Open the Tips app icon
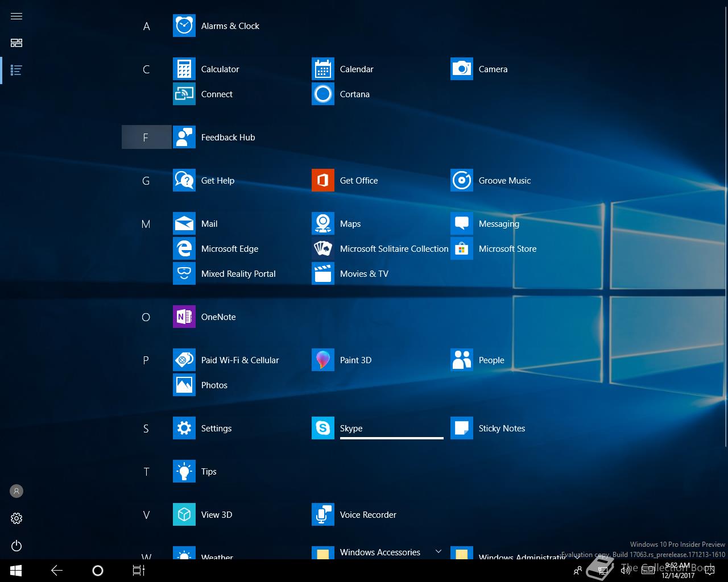Screen dimensions: 728x582 pos(184,472)
